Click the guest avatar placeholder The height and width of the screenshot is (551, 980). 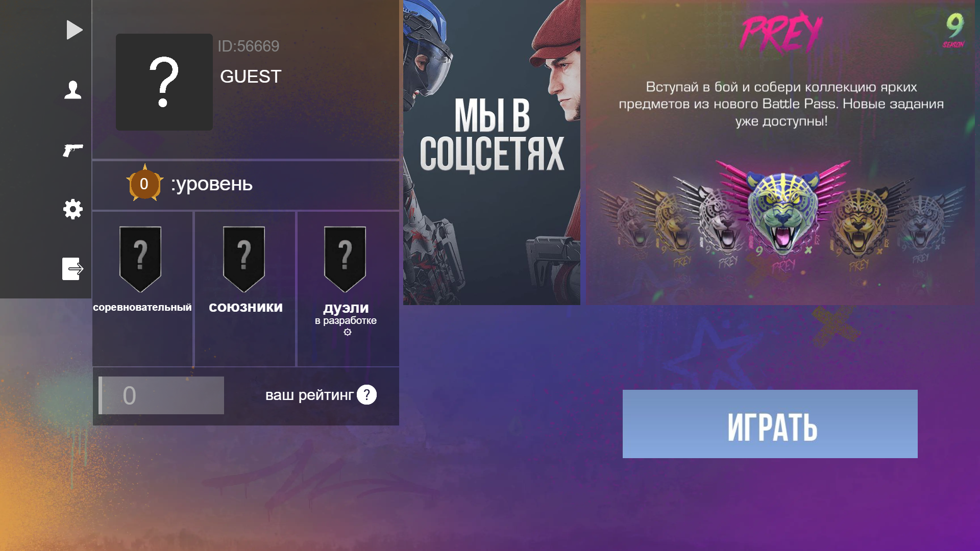pyautogui.click(x=164, y=82)
